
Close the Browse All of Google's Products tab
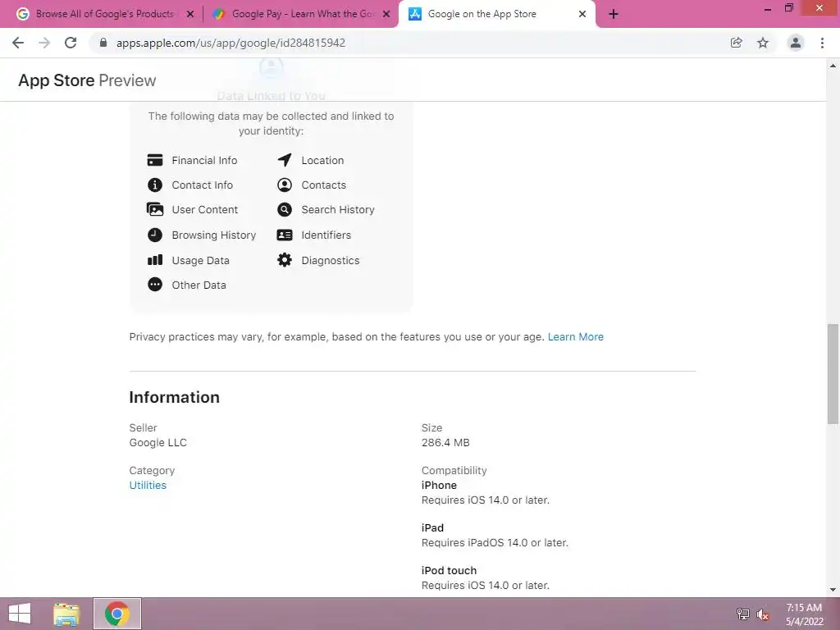pyautogui.click(x=190, y=15)
